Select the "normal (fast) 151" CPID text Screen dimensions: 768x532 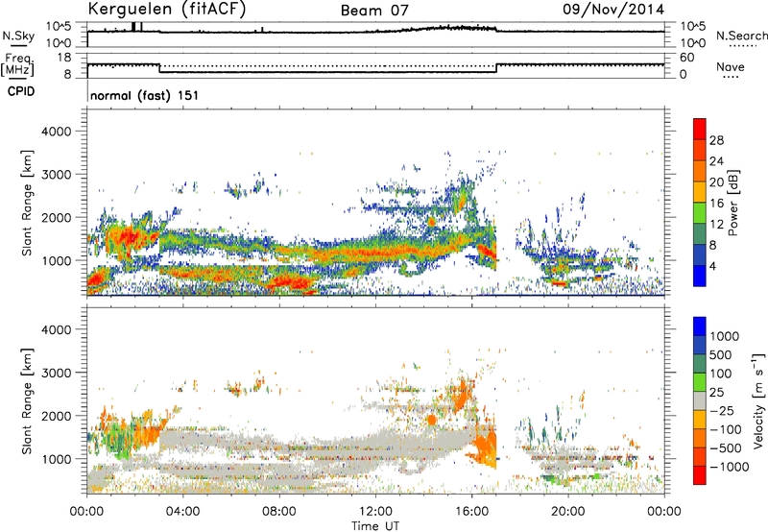pos(145,95)
